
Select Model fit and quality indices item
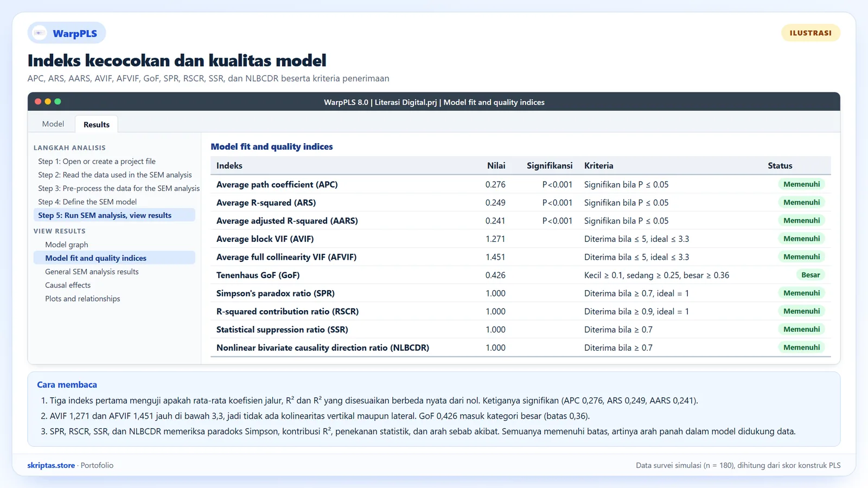[x=114, y=258]
